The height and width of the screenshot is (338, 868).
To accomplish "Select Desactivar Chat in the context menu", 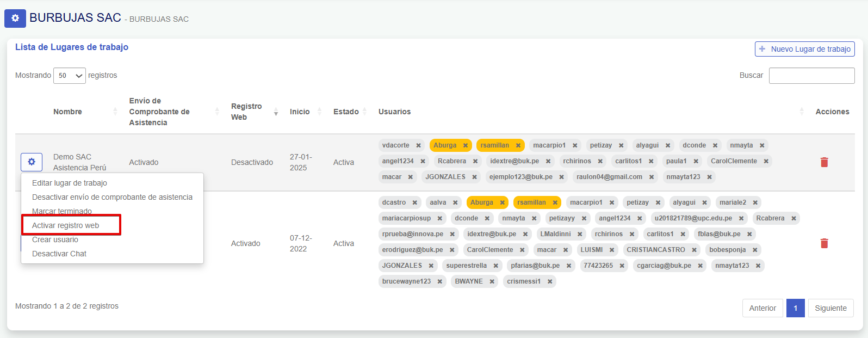I will tap(59, 254).
